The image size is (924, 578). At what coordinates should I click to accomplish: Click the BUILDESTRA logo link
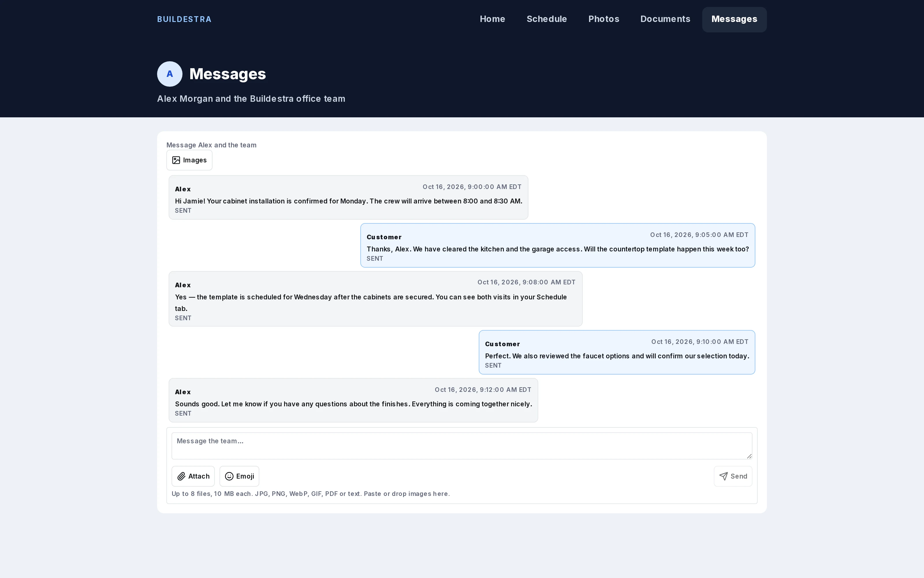click(184, 19)
